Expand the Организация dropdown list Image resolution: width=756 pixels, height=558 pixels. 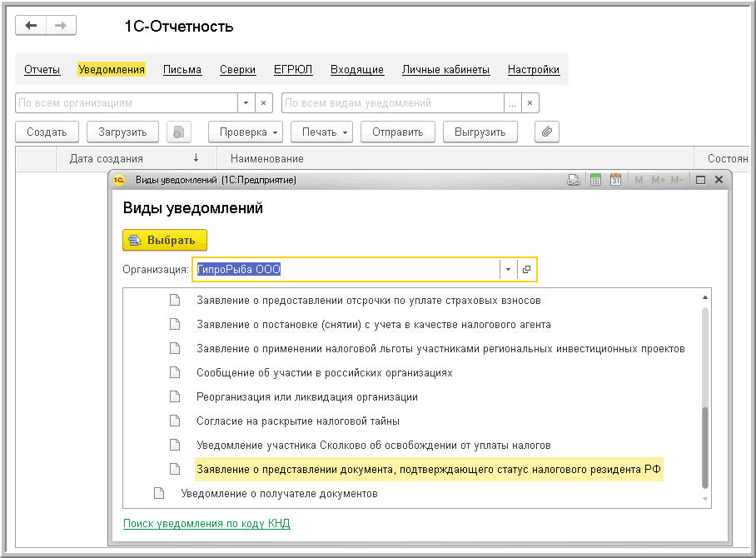click(x=508, y=270)
